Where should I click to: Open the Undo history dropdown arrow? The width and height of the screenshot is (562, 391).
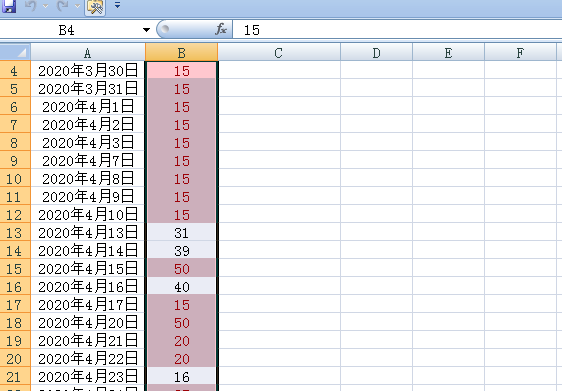tap(46, 6)
